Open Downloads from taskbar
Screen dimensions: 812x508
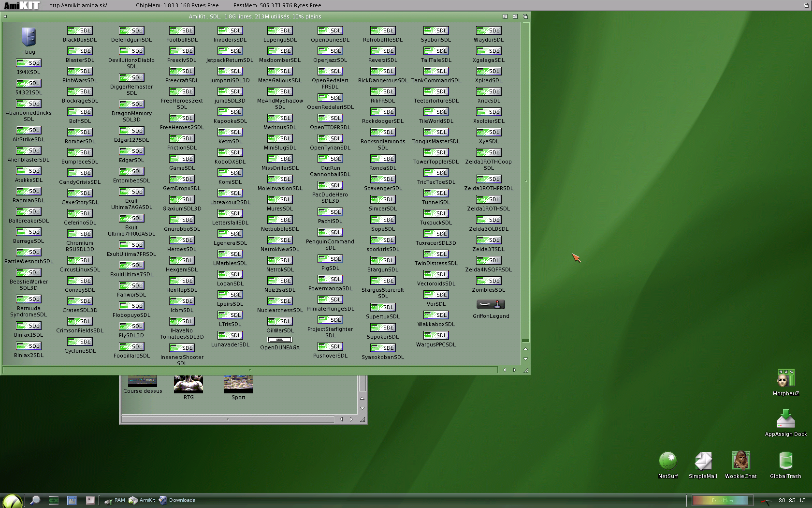click(x=177, y=500)
